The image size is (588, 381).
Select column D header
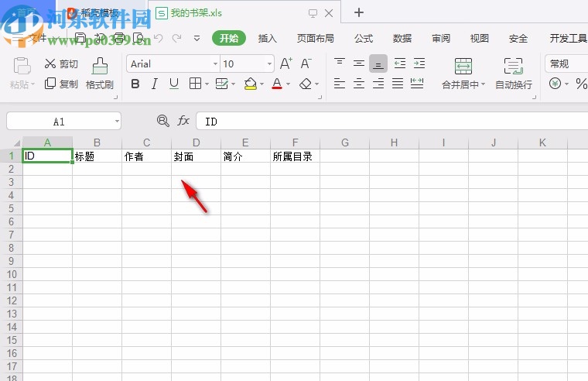196,142
